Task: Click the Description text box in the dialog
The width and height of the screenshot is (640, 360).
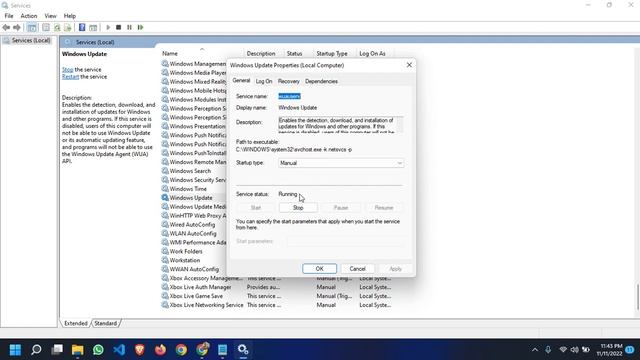Action: 341,125
